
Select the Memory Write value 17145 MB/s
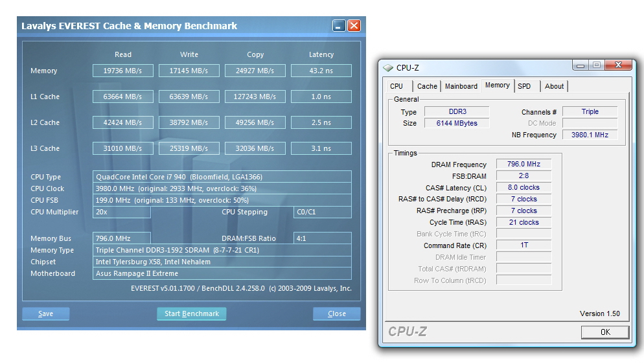(189, 71)
